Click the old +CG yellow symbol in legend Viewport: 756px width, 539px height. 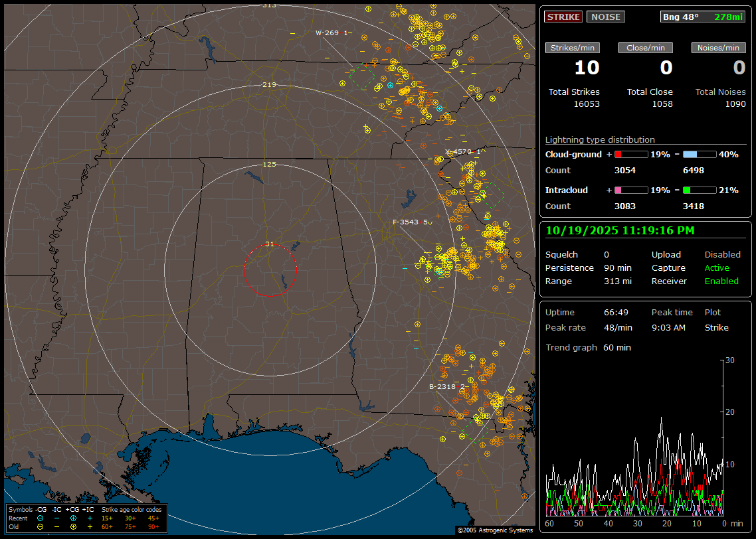pos(73,526)
